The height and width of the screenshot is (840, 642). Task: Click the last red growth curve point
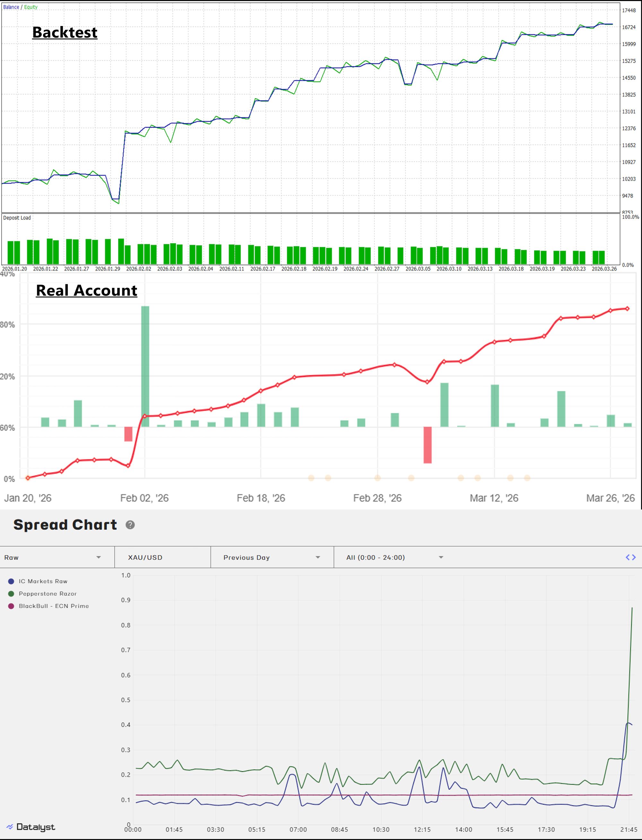[628, 309]
